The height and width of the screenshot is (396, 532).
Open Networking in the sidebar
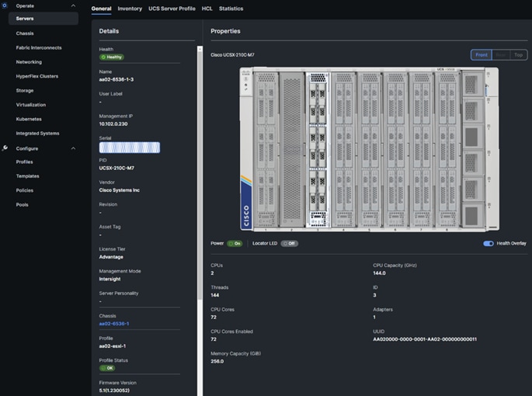29,62
